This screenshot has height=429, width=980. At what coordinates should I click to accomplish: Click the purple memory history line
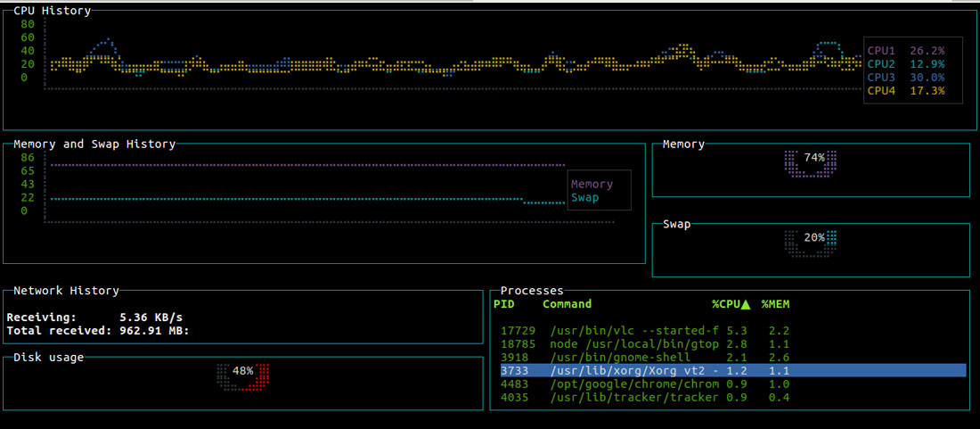(x=307, y=165)
